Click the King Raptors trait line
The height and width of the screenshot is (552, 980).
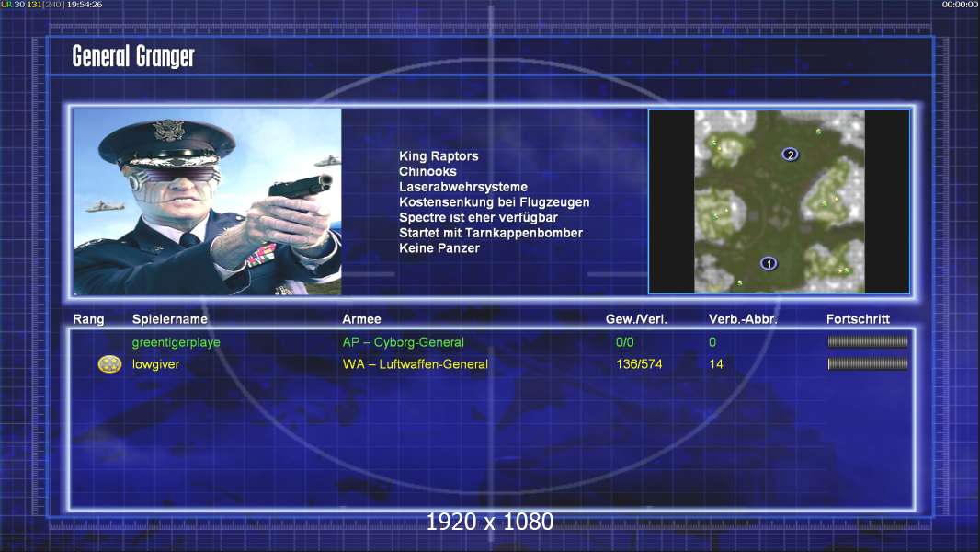[439, 156]
